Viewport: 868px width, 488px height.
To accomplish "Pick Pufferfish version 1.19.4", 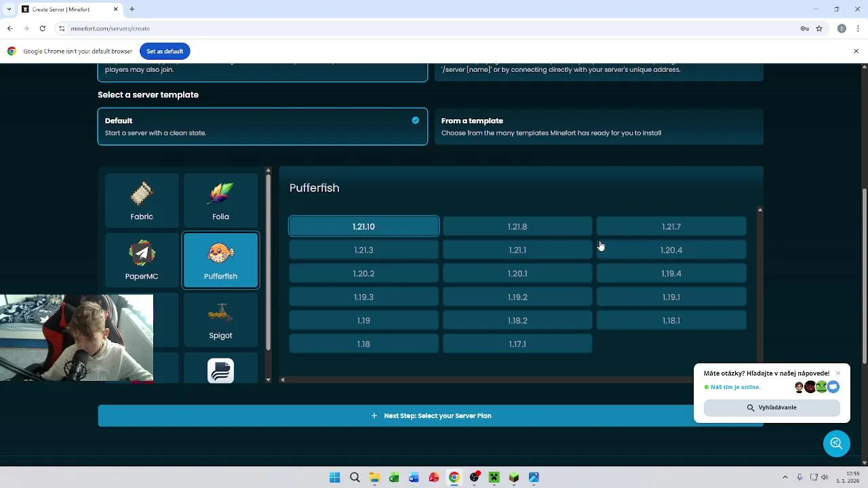I will click(x=671, y=274).
